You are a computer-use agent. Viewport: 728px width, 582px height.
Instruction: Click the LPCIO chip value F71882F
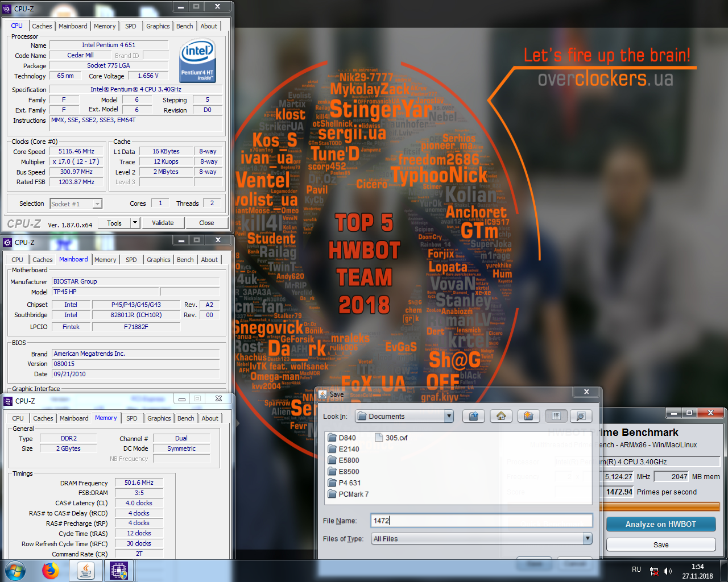pos(136,327)
